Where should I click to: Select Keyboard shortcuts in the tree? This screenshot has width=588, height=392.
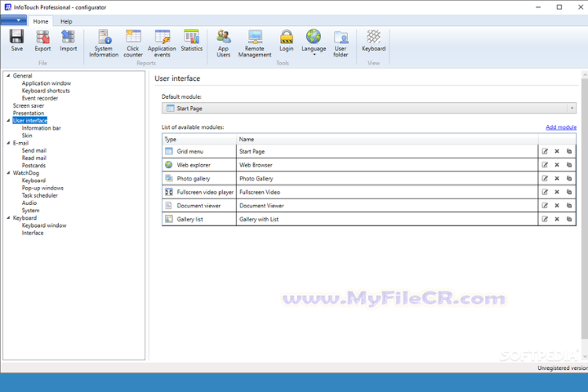[46, 91]
